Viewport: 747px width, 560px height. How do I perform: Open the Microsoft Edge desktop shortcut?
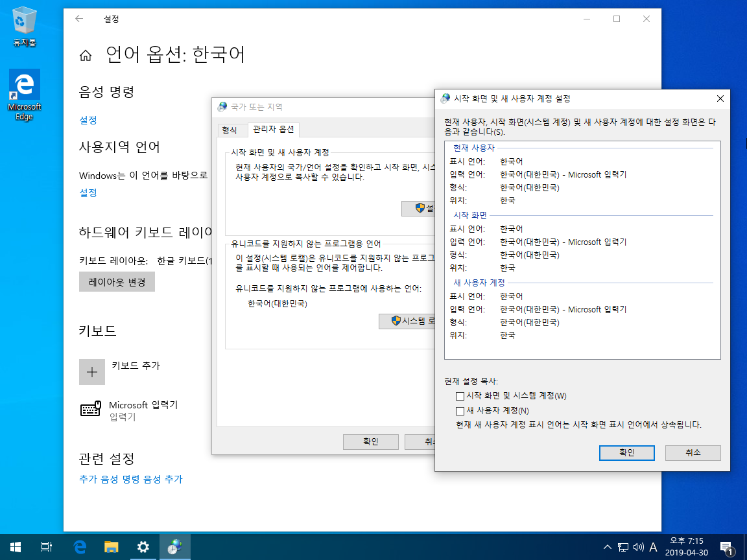(24, 95)
